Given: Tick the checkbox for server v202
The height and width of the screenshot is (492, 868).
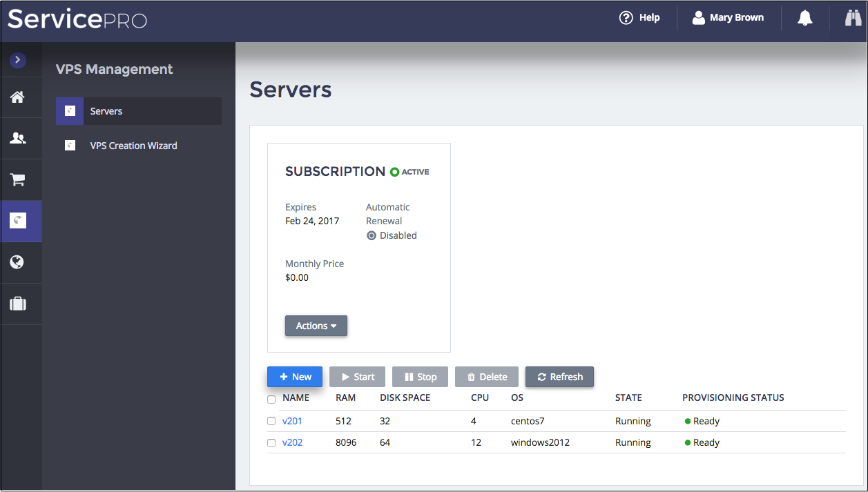Looking at the screenshot, I should tap(271, 443).
